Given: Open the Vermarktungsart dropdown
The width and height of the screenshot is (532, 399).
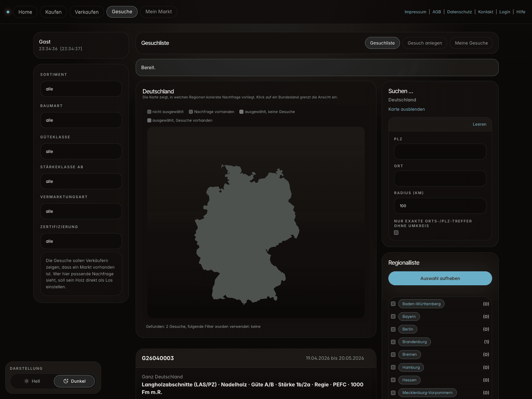Looking at the screenshot, I should [x=81, y=211].
